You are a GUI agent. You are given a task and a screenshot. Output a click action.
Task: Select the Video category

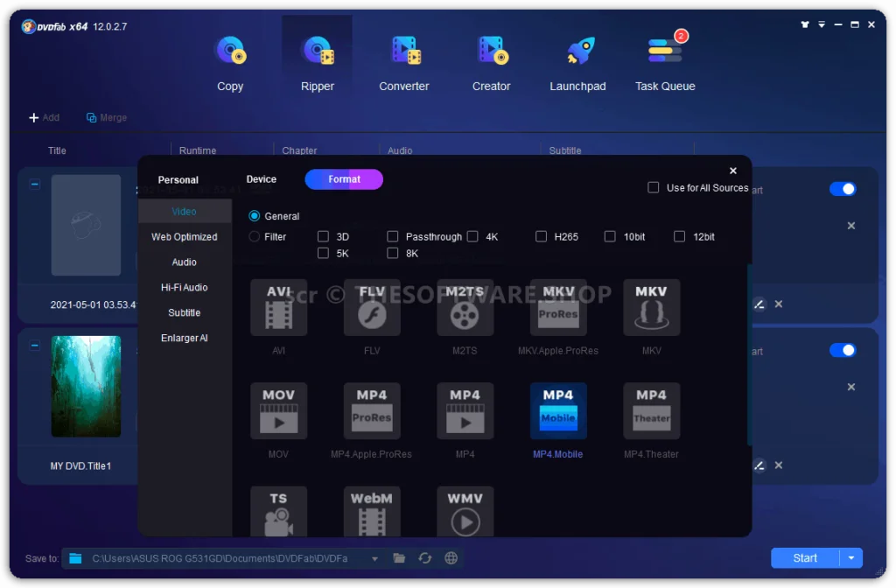click(185, 212)
